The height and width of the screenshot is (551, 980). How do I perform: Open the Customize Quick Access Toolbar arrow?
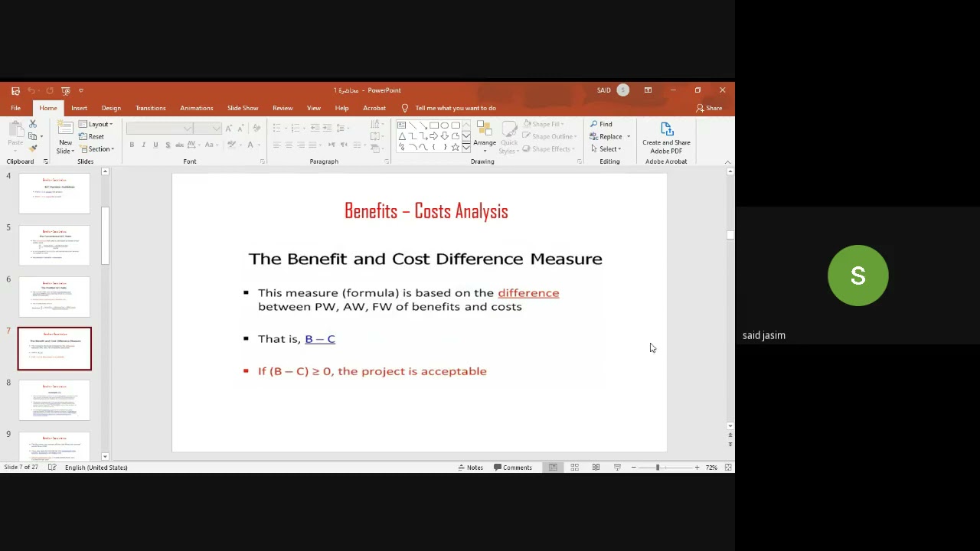[x=81, y=90]
